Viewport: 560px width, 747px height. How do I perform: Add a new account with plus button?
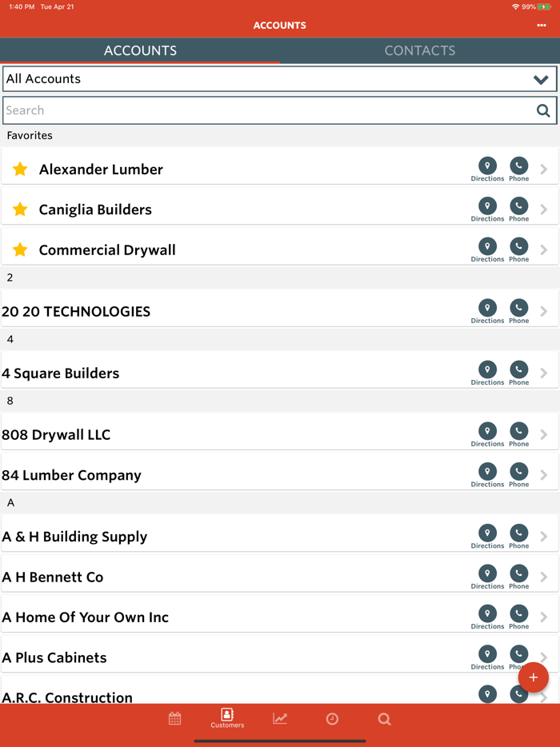tap(534, 677)
